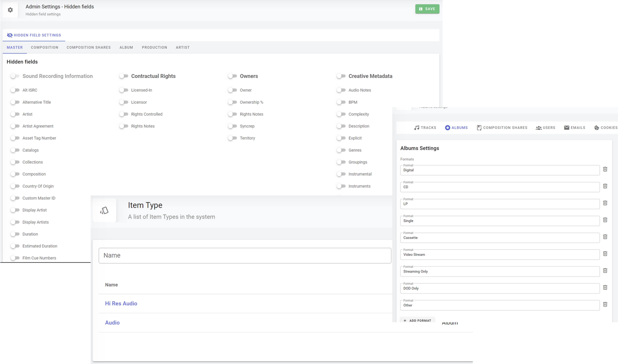The image size is (618, 364).
Task: Delete the Digital format entry
Action: (605, 169)
